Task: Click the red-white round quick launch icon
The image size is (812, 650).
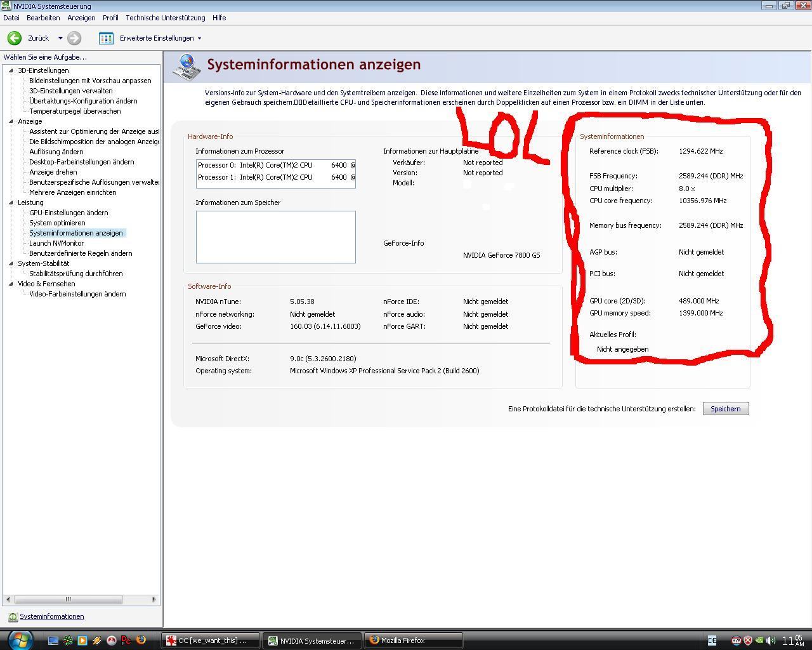Action: (112, 640)
